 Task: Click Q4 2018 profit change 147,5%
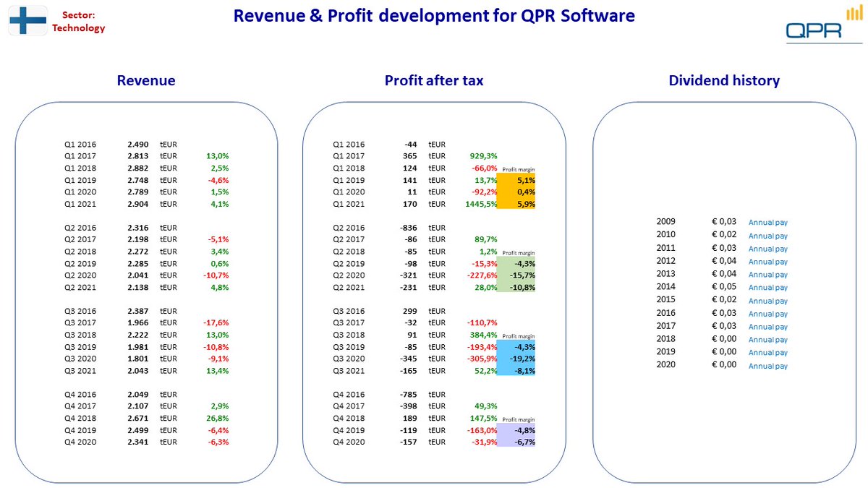(484, 419)
